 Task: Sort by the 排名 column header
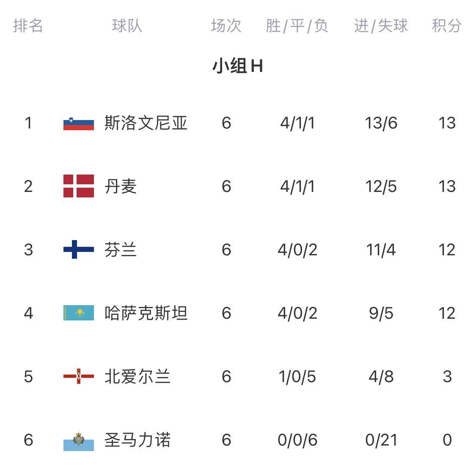[28, 26]
